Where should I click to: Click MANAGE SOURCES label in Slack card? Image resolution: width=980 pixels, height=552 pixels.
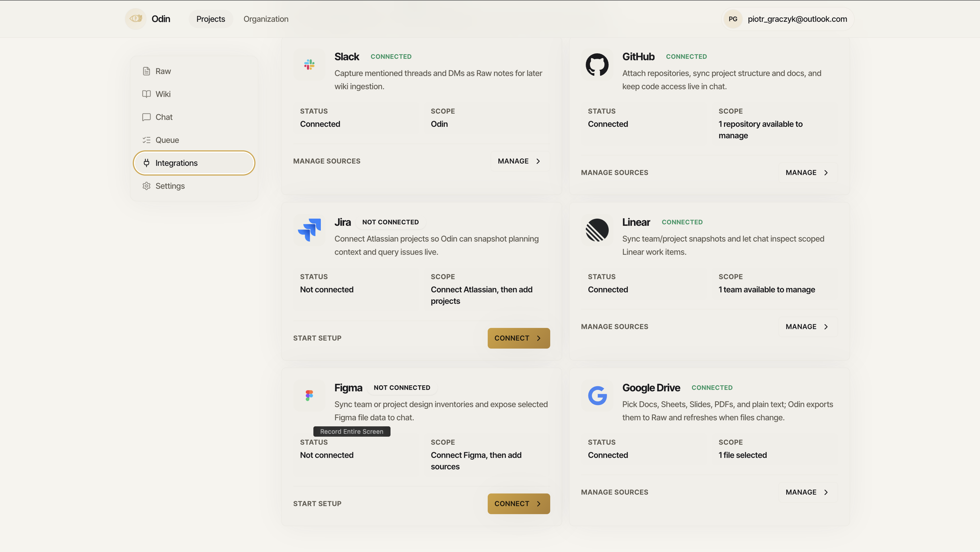(x=326, y=161)
